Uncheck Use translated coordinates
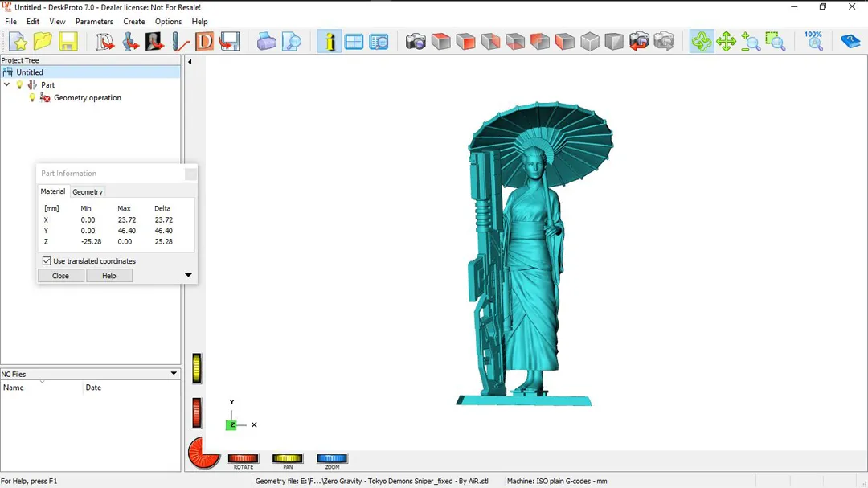This screenshot has height=488, width=868. 47,261
